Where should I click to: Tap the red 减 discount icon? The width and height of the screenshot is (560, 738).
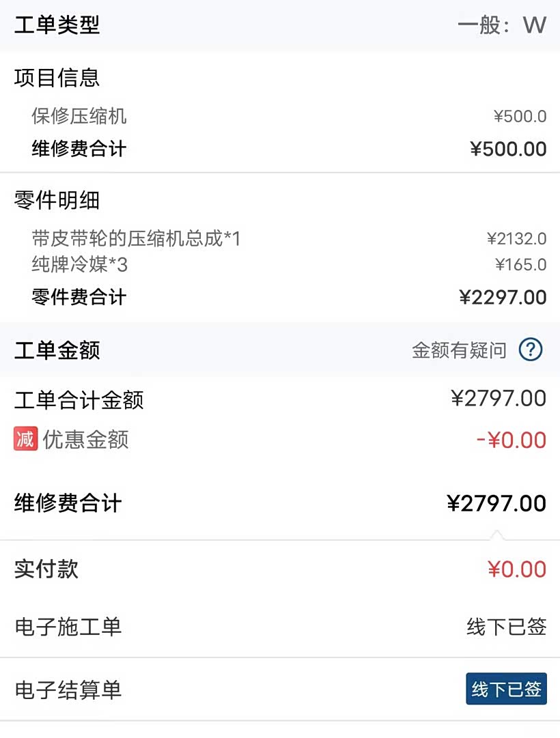pos(25,439)
